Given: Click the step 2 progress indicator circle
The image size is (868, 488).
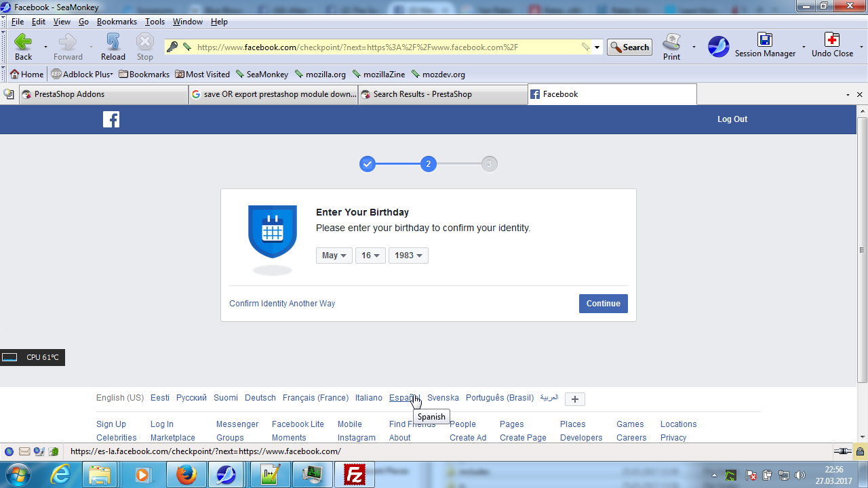Looking at the screenshot, I should [x=429, y=163].
